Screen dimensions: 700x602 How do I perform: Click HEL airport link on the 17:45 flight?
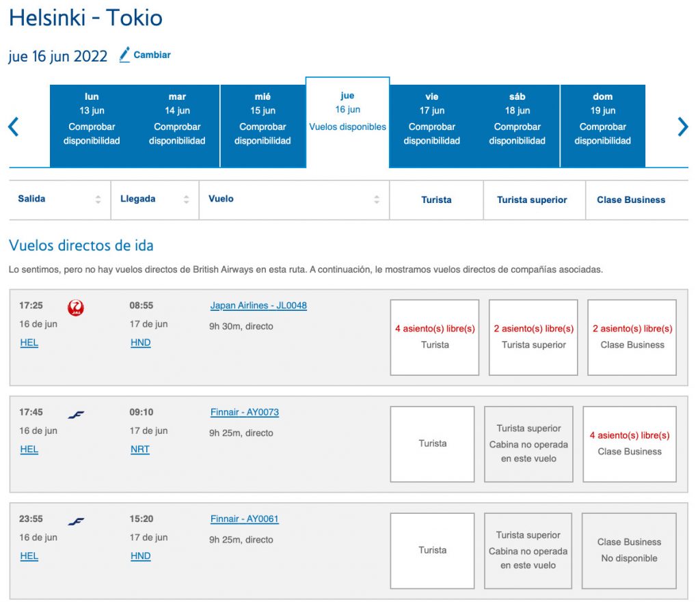(29, 450)
